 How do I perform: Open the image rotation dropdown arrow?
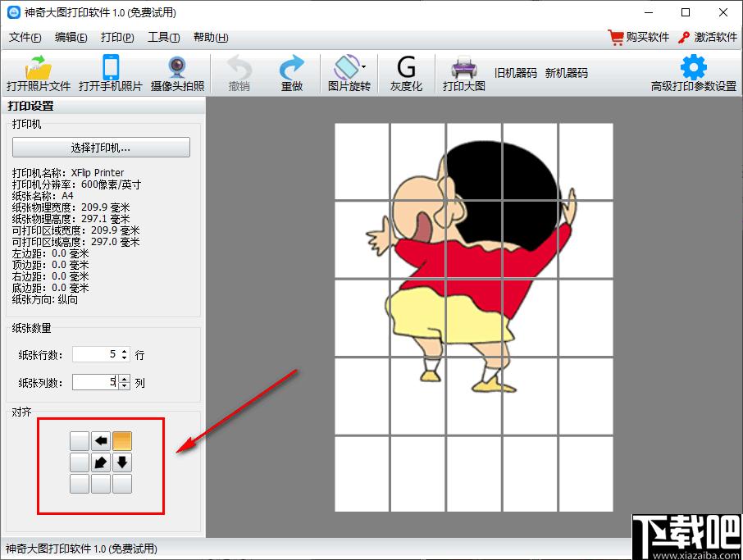364,66
